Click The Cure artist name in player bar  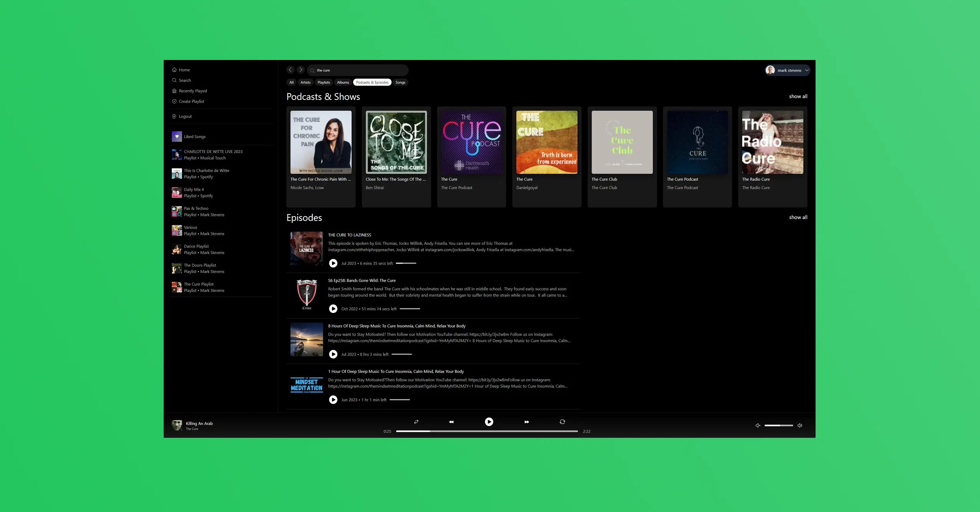[192, 429]
